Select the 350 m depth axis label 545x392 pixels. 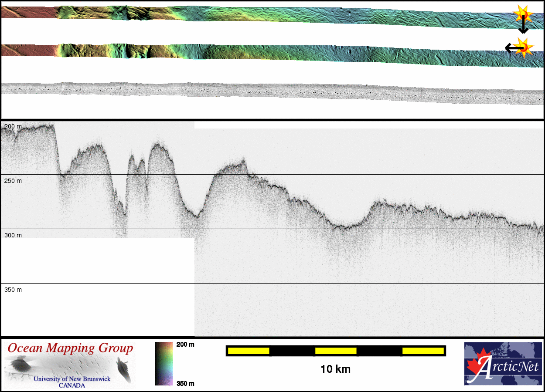click(x=13, y=290)
